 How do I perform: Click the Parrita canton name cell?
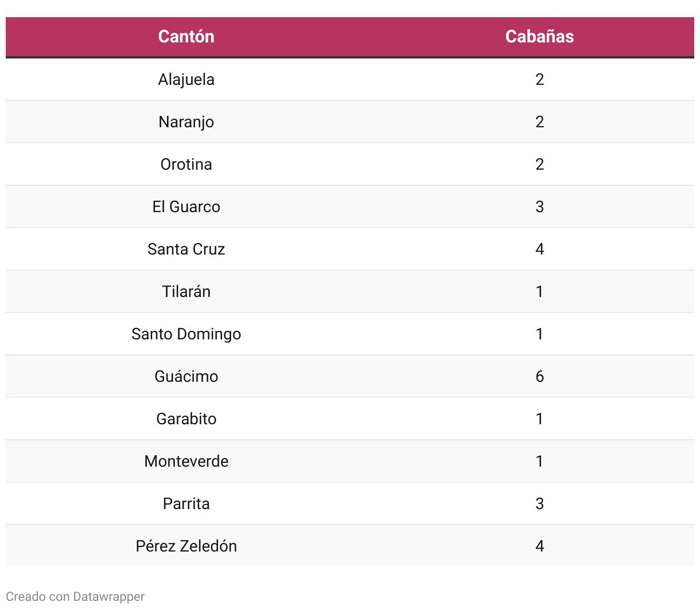[186, 503]
